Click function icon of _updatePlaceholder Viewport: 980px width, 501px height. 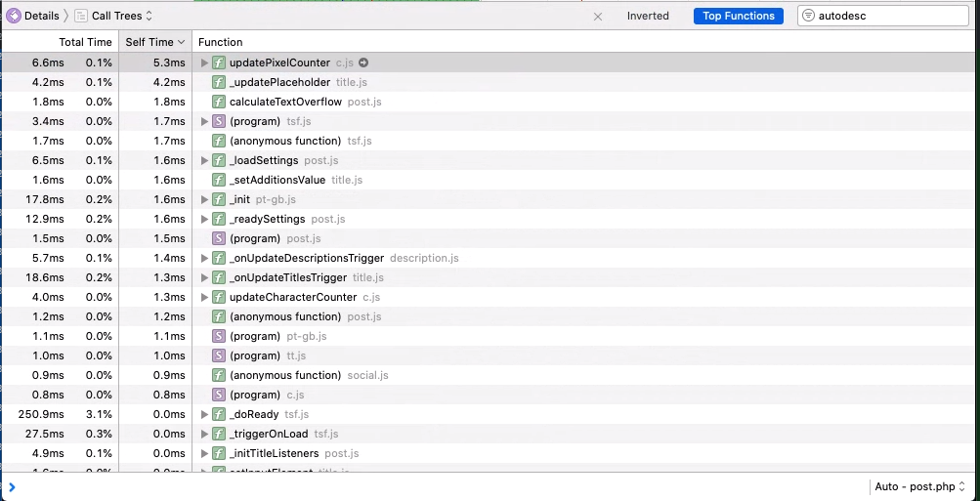[x=218, y=82]
